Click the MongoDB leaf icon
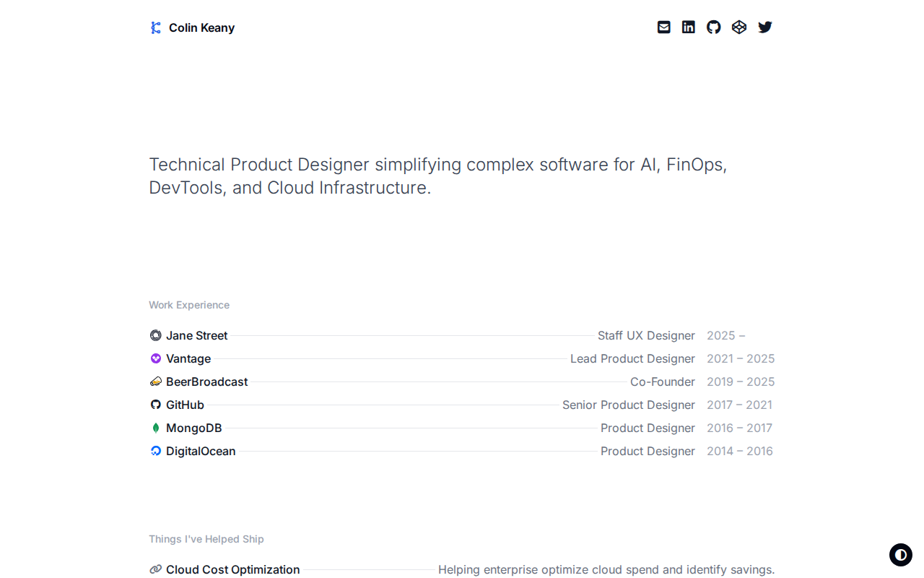This screenshot has height=578, width=924. point(155,428)
